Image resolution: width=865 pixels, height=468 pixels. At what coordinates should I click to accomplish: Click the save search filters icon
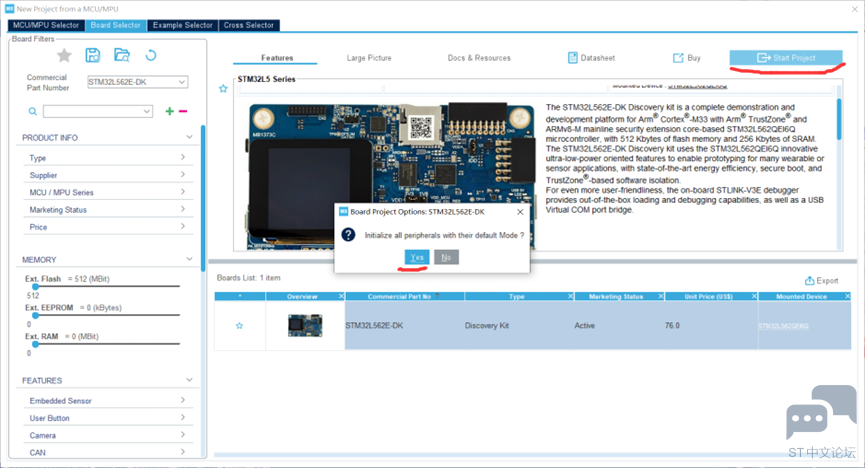coord(93,55)
